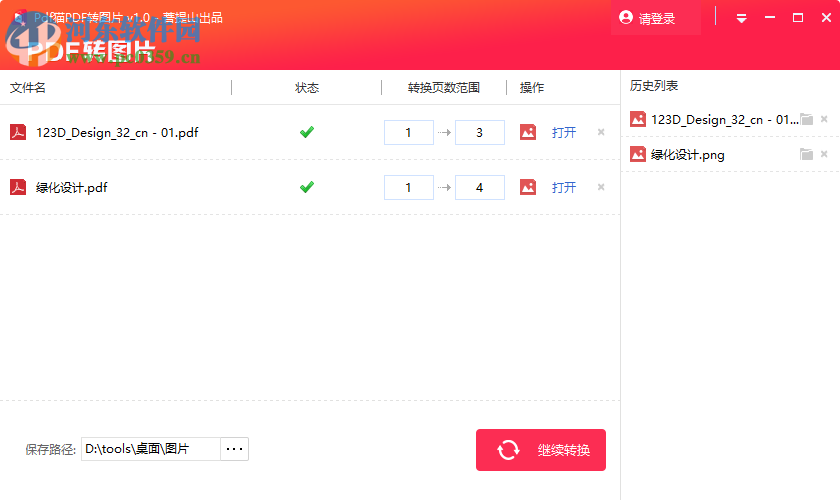This screenshot has width=840, height=500.
Task: Edit start page field for 123D_Design row
Action: point(409,132)
